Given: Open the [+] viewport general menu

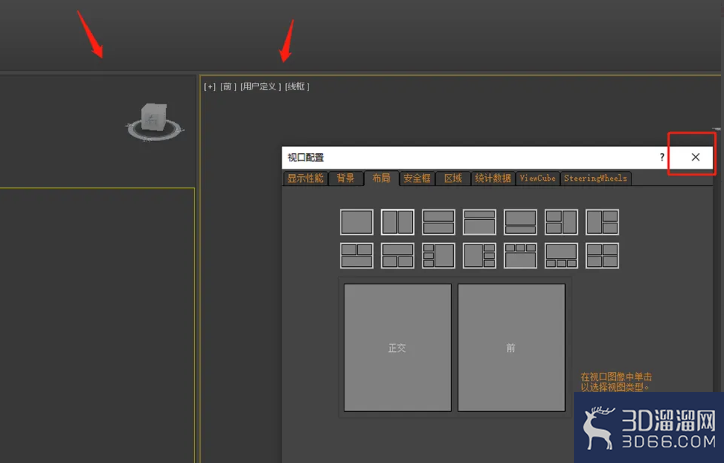Looking at the screenshot, I should point(210,86).
